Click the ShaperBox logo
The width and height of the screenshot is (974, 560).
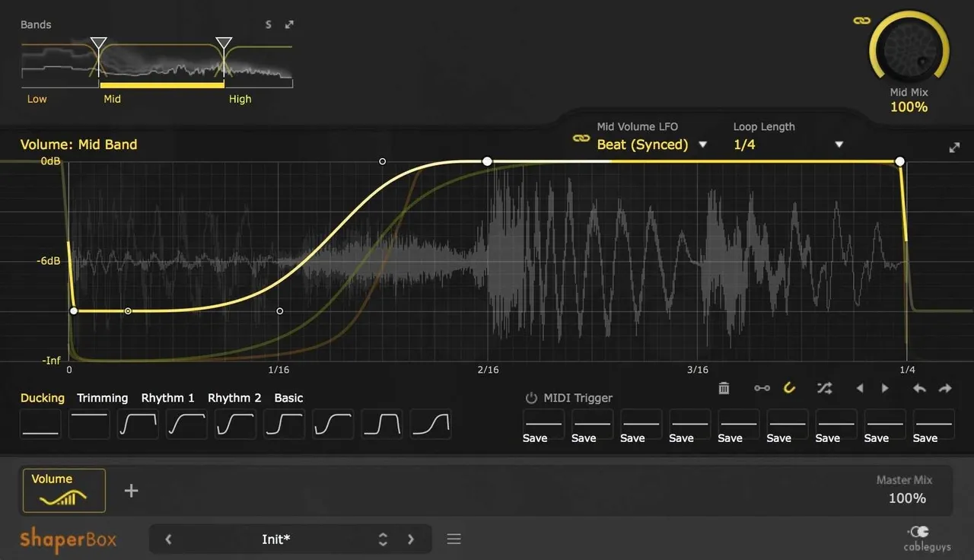point(68,539)
